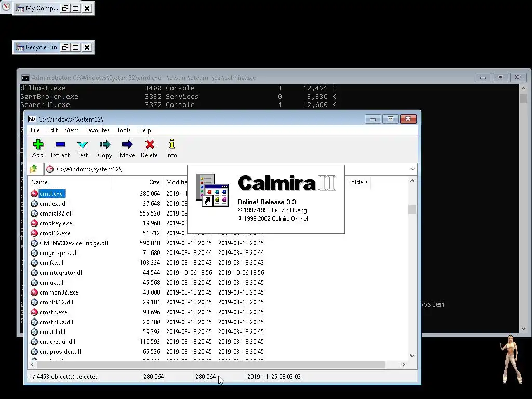Click the My Computer window icon

[x=20, y=8]
